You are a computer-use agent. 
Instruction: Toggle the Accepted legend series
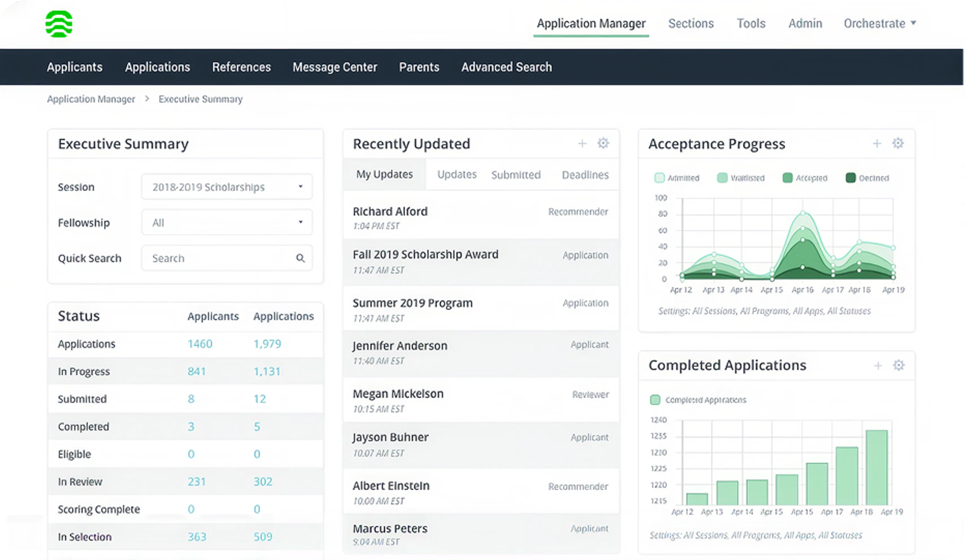point(805,178)
